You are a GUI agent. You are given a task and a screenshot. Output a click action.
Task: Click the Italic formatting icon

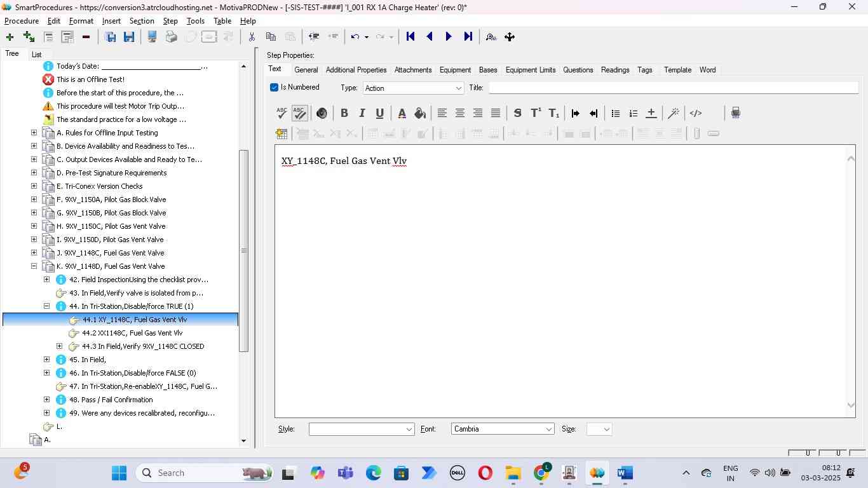pos(362,113)
